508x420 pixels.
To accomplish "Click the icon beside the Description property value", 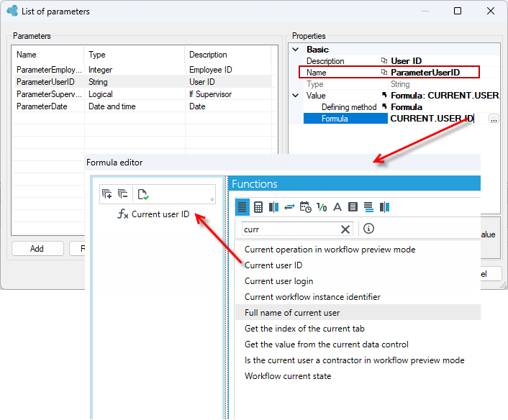I will (384, 60).
